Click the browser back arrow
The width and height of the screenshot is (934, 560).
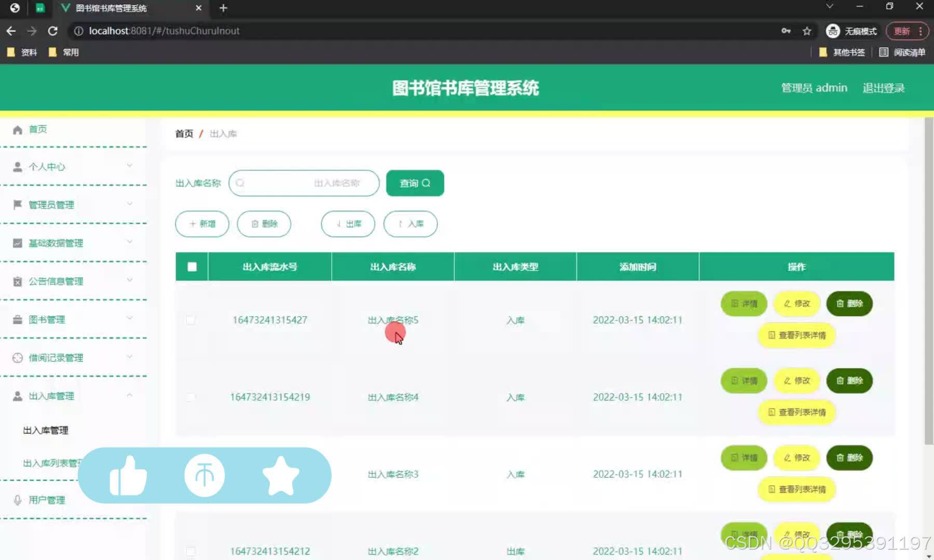click(x=11, y=31)
